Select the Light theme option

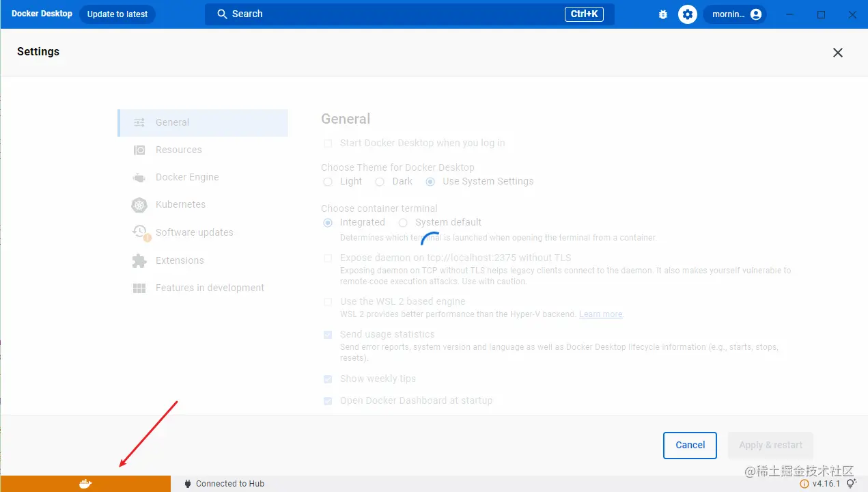pos(328,182)
